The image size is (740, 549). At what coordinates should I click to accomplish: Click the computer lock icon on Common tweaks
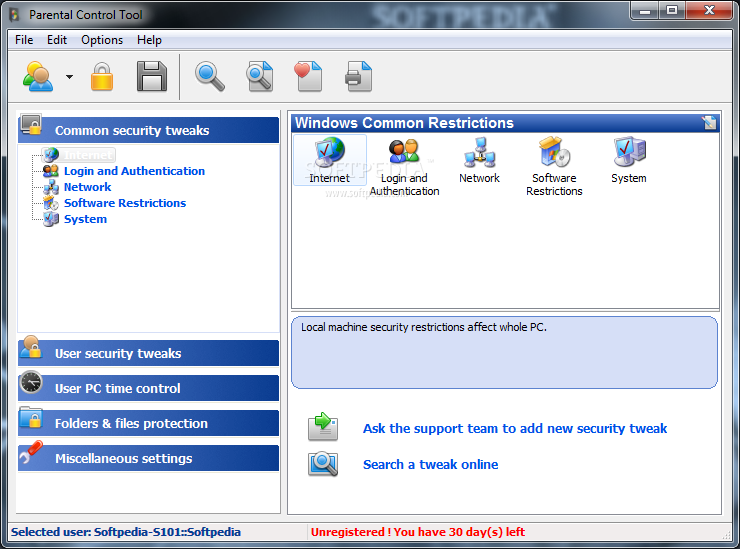[x=31, y=125]
